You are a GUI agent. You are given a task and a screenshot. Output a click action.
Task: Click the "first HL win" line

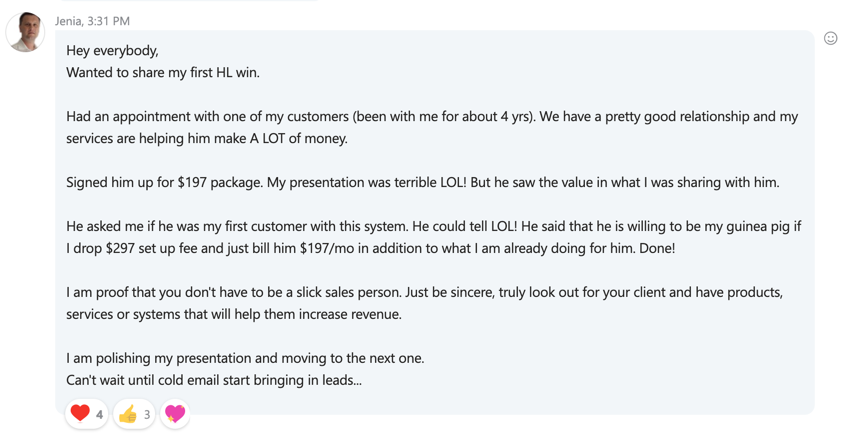tap(162, 72)
